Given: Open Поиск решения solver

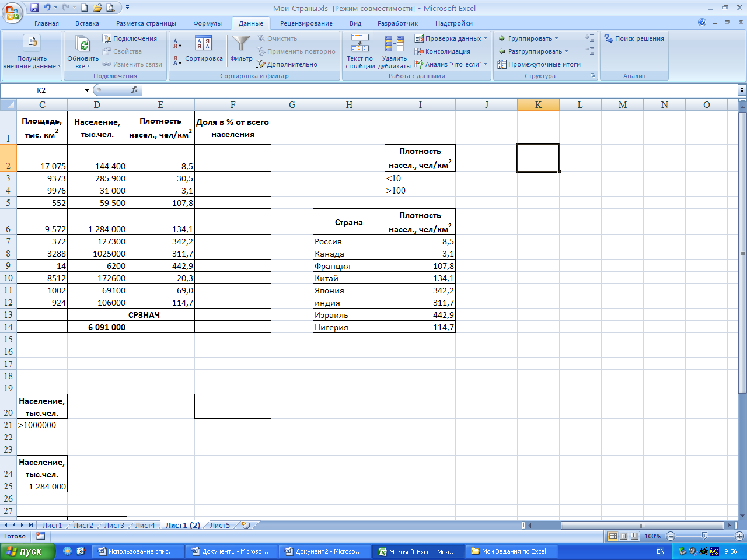Looking at the screenshot, I should (634, 38).
